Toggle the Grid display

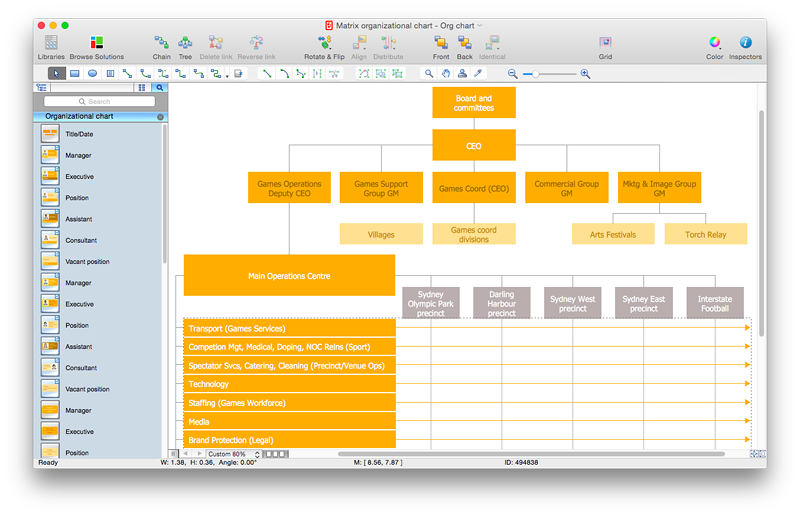(x=605, y=43)
